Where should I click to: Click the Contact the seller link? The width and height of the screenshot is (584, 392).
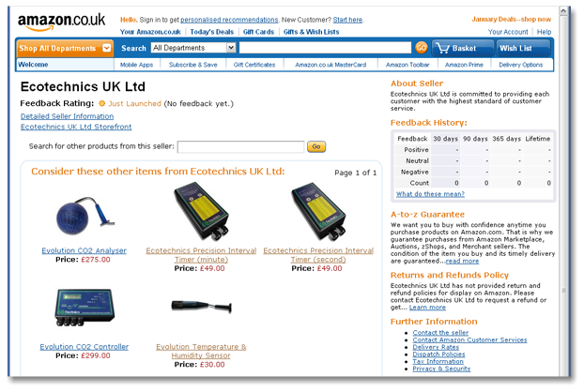440,333
